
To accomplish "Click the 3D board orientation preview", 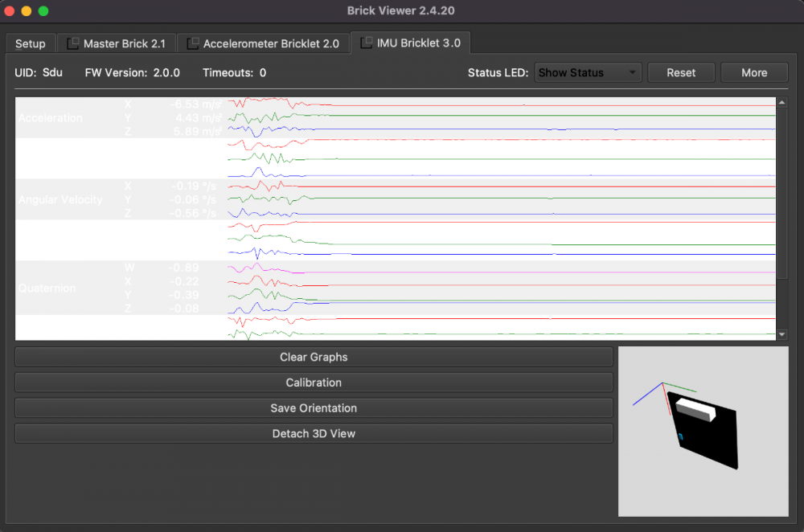I will coord(703,432).
